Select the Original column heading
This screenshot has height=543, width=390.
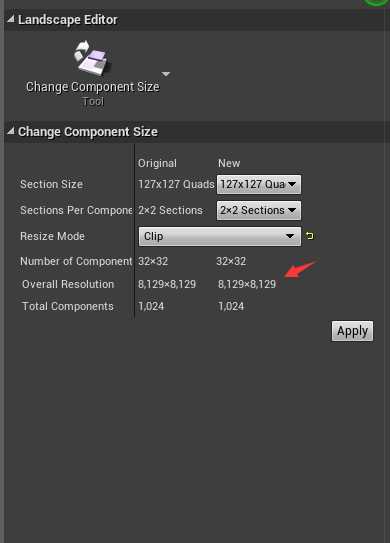157,163
